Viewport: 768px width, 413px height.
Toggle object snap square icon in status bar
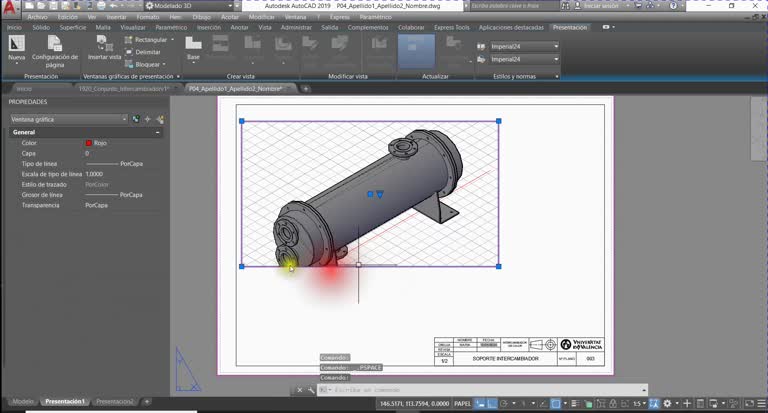click(x=555, y=404)
